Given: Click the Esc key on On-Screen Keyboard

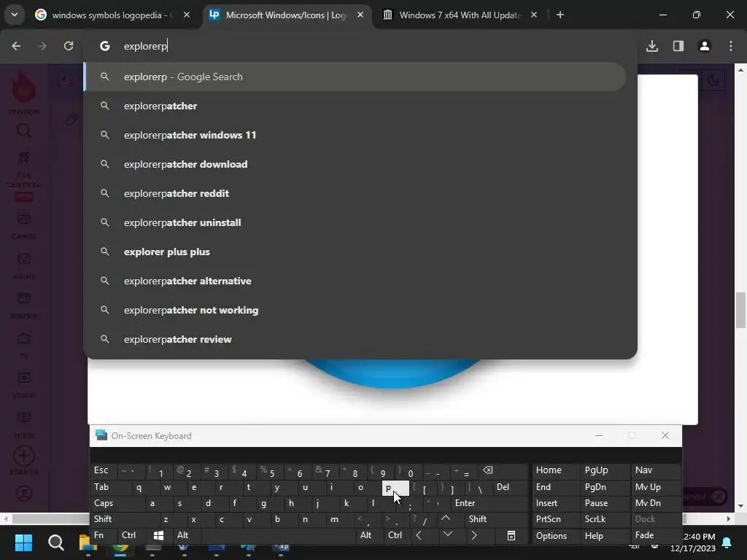Looking at the screenshot, I should (103, 470).
